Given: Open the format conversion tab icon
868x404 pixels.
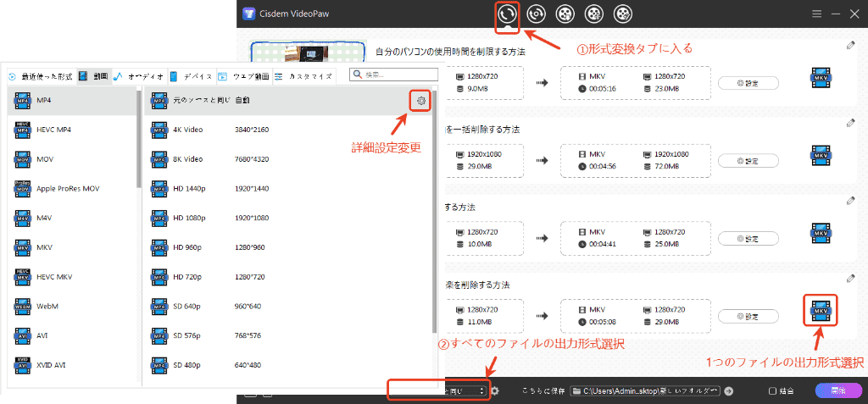Looking at the screenshot, I should coord(507,14).
